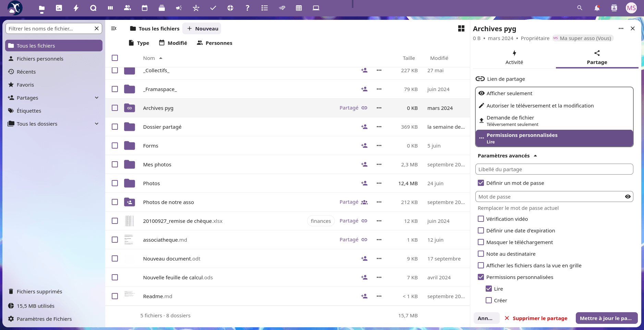Tick the Créer permission checkbox
Screen dimensions: 644x330
pos(489,300)
